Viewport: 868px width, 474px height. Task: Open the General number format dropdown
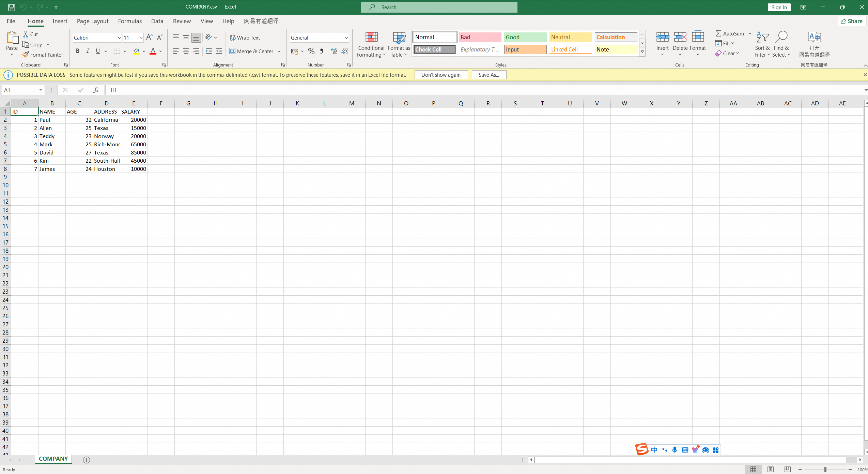346,38
